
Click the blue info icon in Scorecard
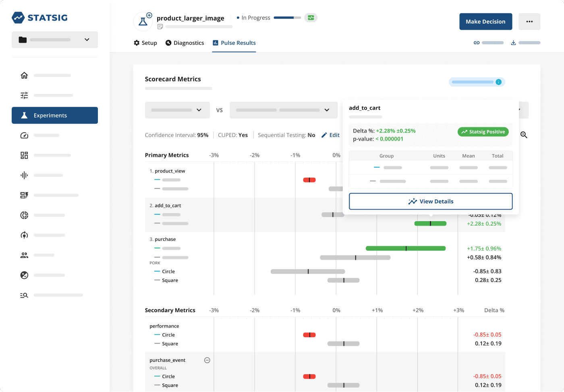pos(498,82)
